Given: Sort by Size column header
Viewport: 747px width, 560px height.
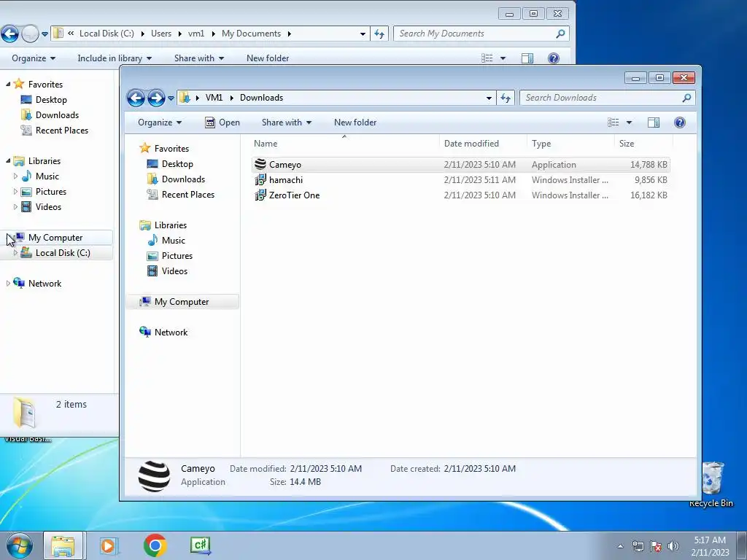Looking at the screenshot, I should coord(643,144).
